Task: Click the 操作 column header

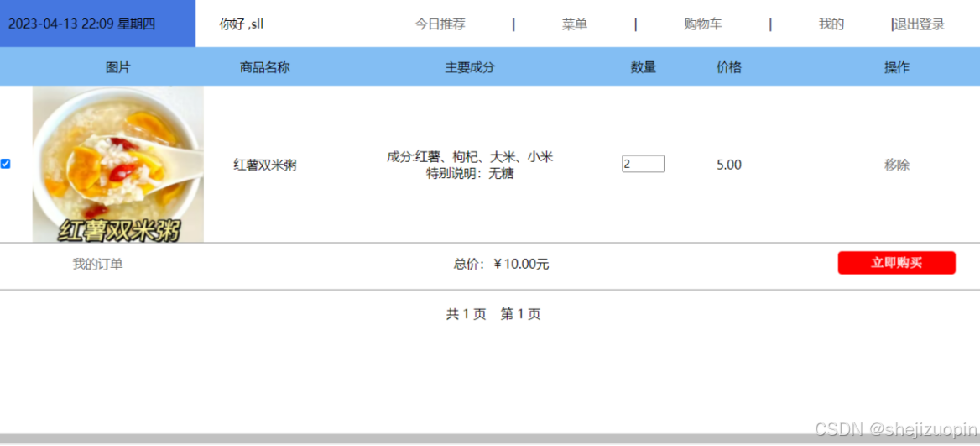Action: [x=896, y=67]
